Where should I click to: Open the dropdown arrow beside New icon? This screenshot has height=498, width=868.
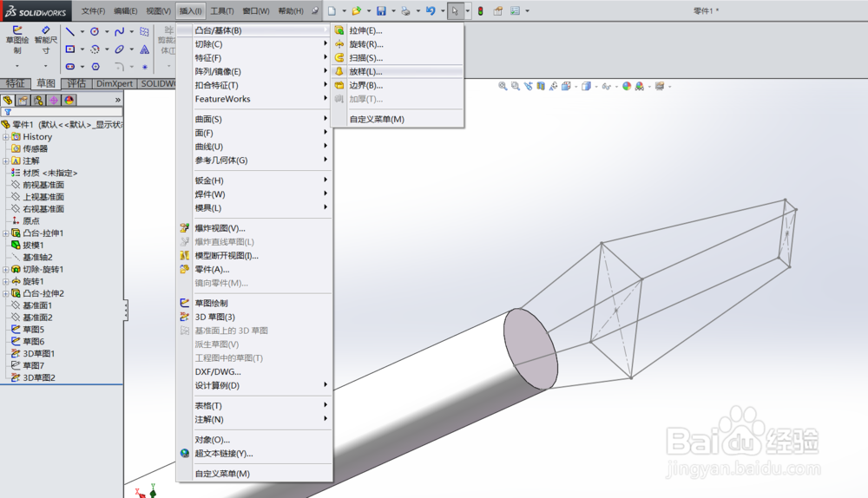coord(344,10)
